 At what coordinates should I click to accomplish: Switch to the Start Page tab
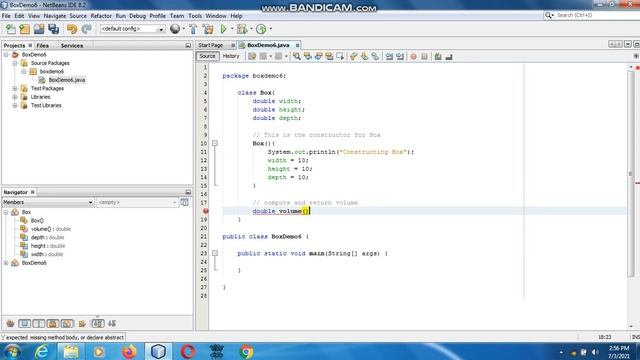coord(211,45)
